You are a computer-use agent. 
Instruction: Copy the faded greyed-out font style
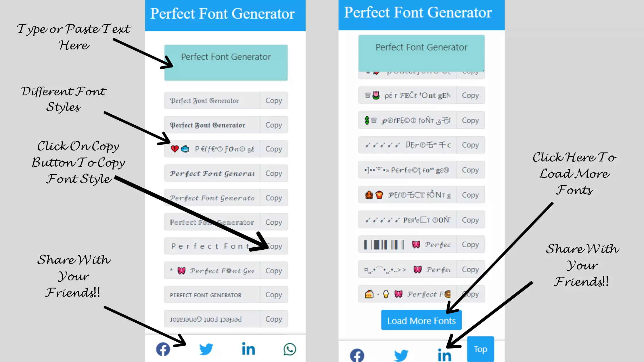click(273, 222)
